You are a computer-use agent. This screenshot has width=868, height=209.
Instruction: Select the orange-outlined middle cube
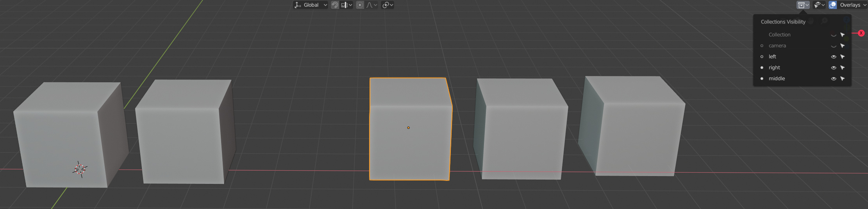[x=410, y=129]
